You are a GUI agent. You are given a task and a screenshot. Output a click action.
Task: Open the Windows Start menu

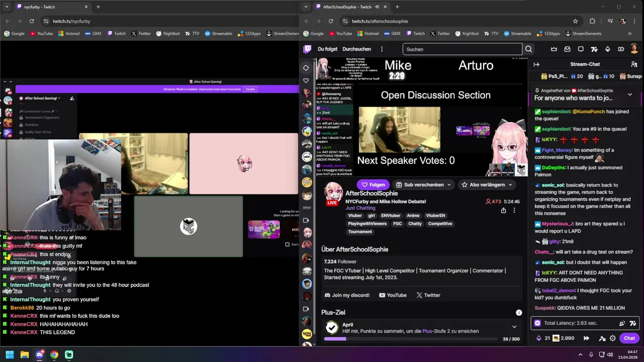click(10, 354)
